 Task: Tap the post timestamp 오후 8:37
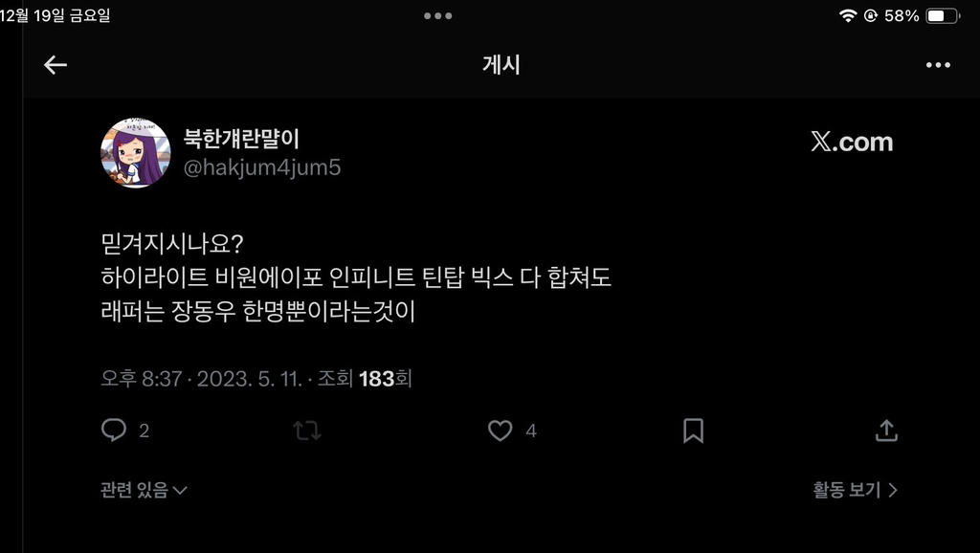point(142,378)
